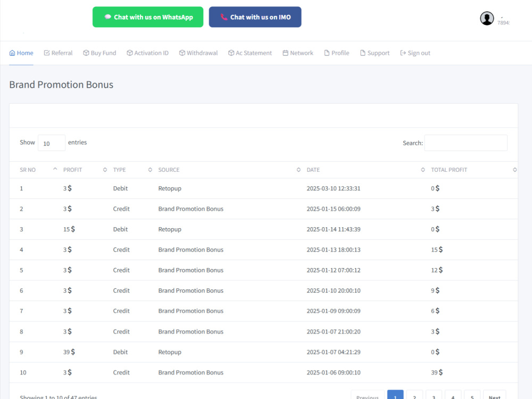Image resolution: width=532 pixels, height=399 pixels.
Task: Go to pagination page 5
Action: tap(472, 396)
